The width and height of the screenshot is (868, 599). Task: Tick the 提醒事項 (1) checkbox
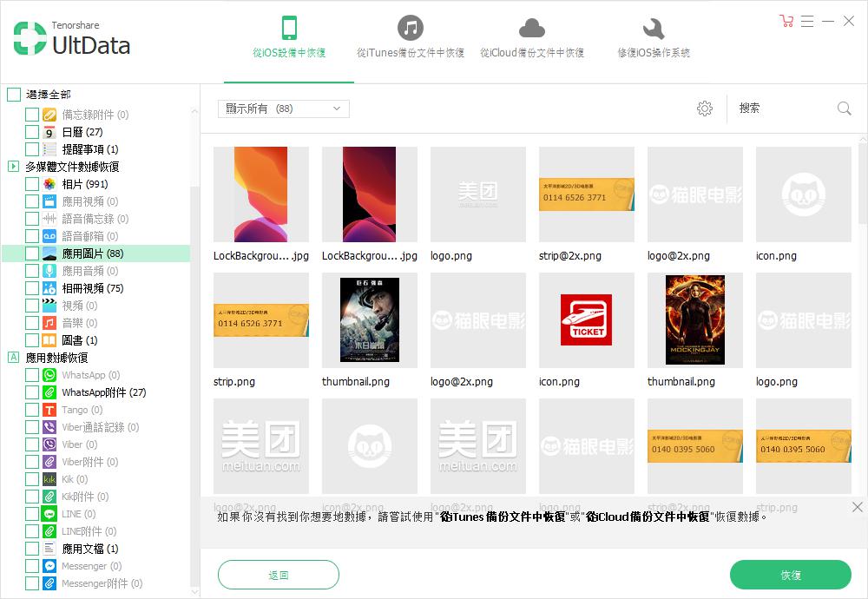[x=32, y=149]
